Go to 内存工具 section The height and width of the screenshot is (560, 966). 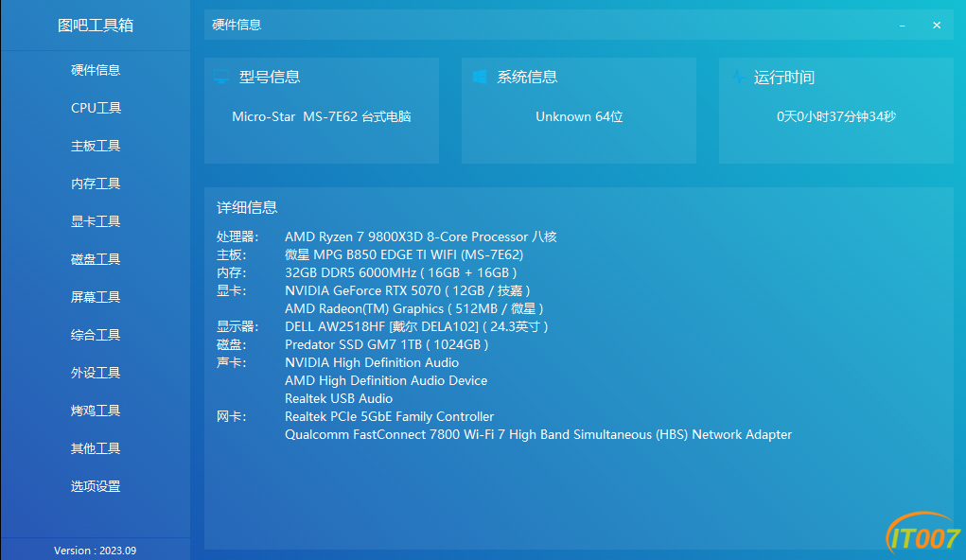(x=96, y=184)
